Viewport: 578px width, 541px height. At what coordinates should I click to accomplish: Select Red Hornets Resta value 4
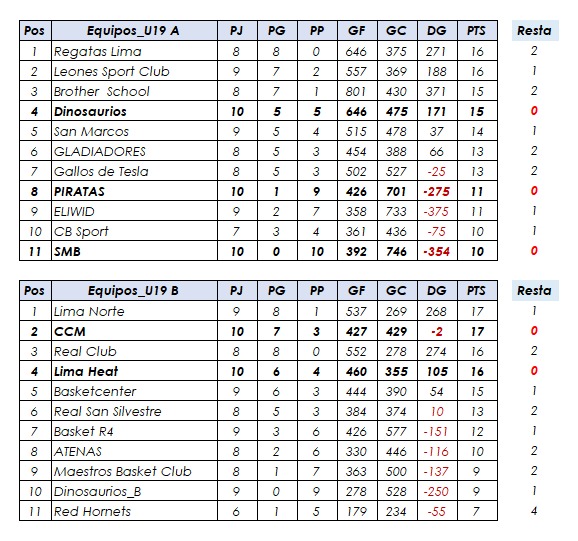click(535, 511)
